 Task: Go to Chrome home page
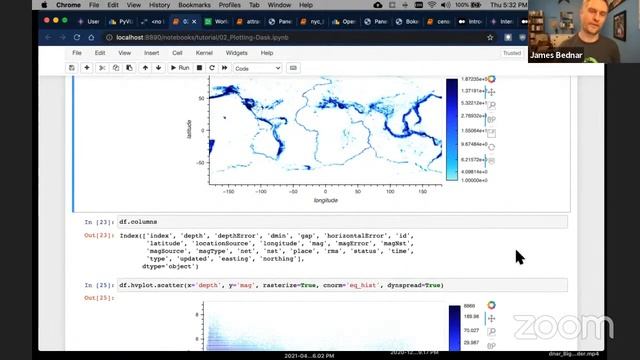point(91,38)
